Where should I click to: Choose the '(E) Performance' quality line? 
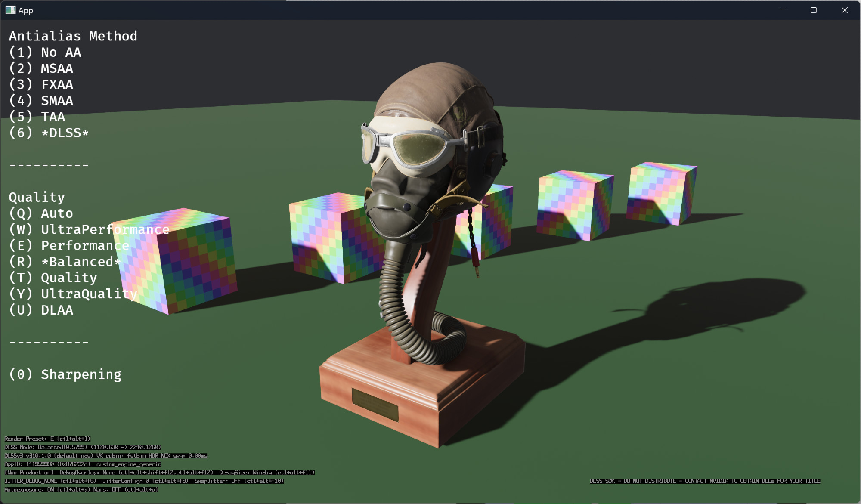pyautogui.click(x=69, y=246)
